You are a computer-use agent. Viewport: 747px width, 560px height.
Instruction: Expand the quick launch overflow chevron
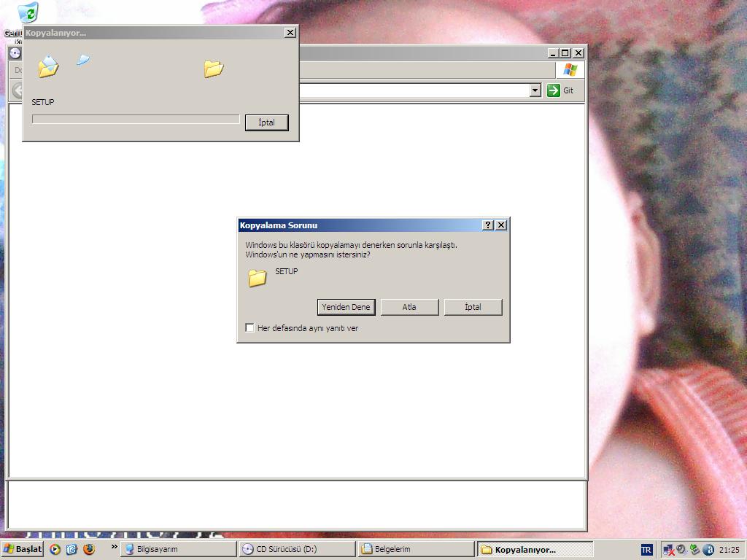click(114, 547)
